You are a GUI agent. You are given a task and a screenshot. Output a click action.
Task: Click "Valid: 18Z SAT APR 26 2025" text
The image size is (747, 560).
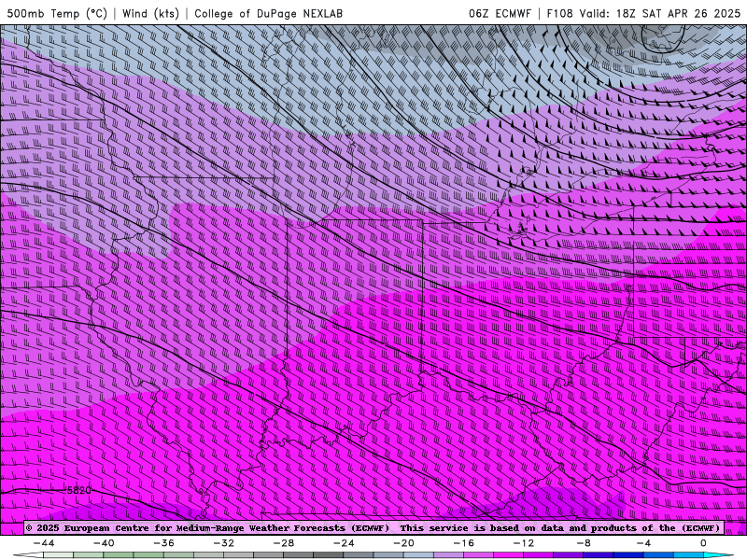pos(660,13)
